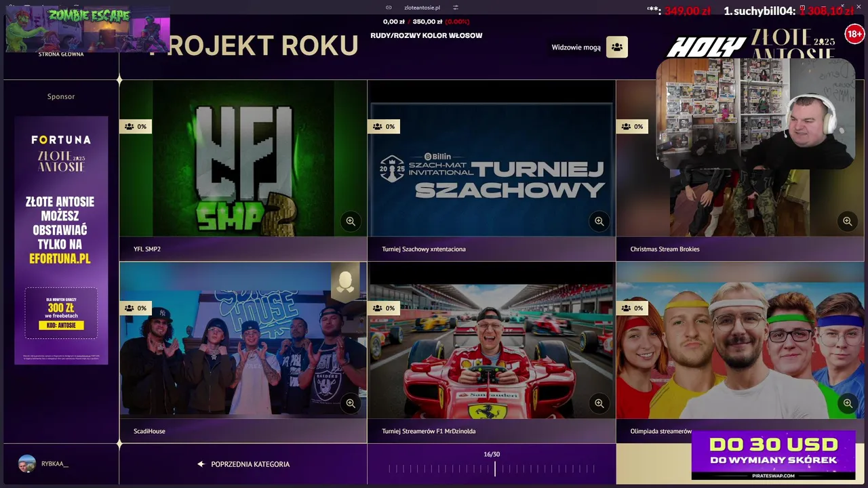The height and width of the screenshot is (488, 868).
Task: Click the 0% badge on Christmas Stream Brokies
Action: point(632,126)
